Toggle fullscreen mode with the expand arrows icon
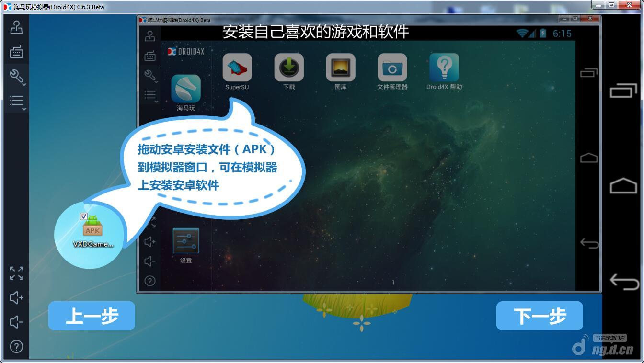Image resolution: width=644 pixels, height=363 pixels. point(16,273)
